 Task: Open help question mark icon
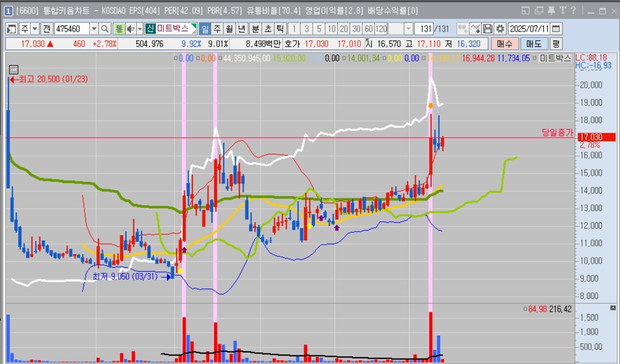[573, 10]
